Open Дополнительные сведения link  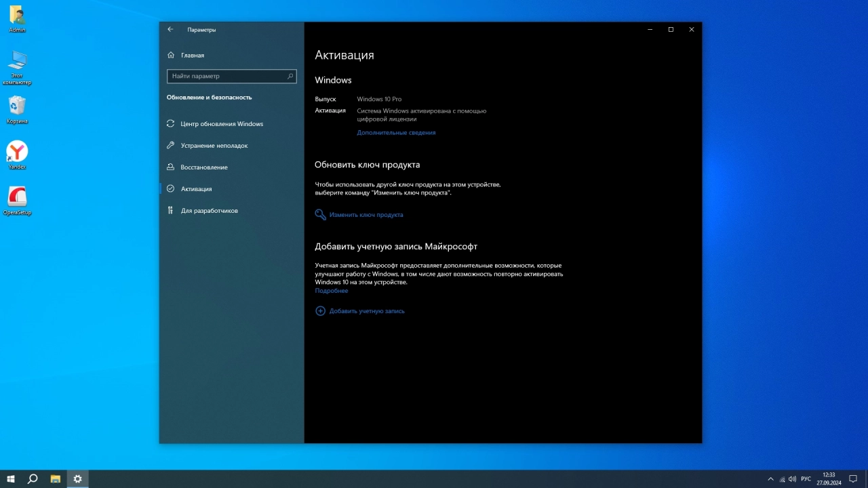pos(396,133)
